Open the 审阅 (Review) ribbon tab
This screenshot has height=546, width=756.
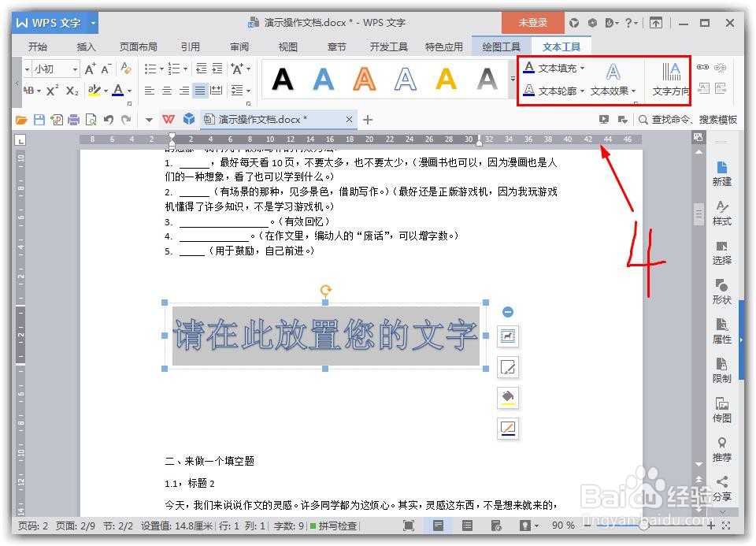[239, 46]
